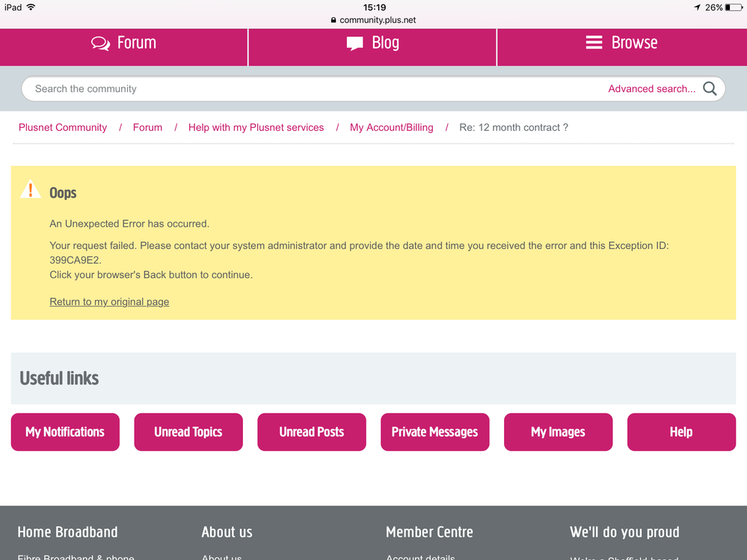Go to My Account/Billing breadcrumb
This screenshot has height=560, width=747.
[x=391, y=128]
